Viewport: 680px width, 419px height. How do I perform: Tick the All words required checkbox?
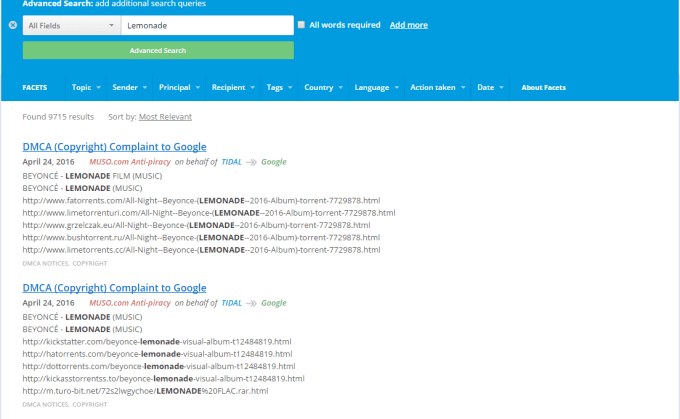(301, 25)
